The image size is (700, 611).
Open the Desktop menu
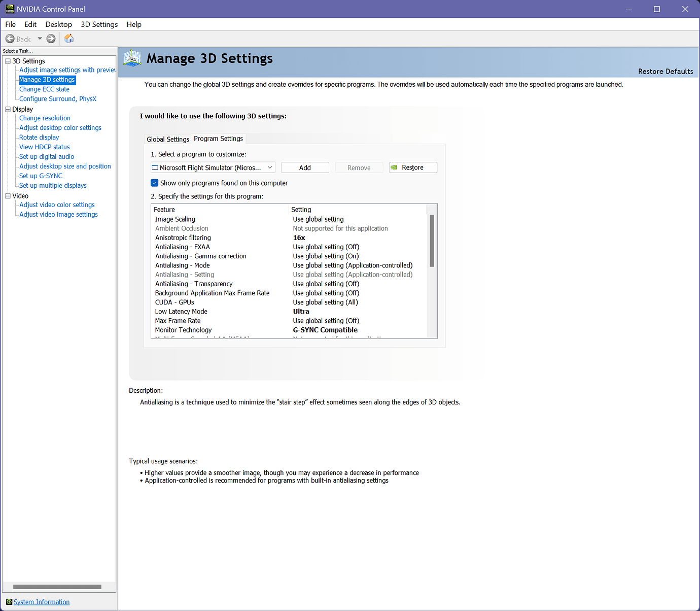(58, 24)
